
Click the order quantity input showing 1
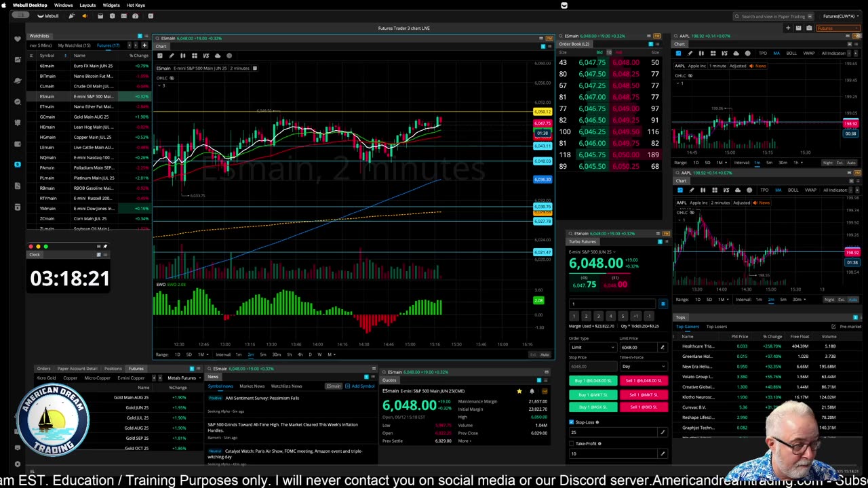click(x=612, y=304)
